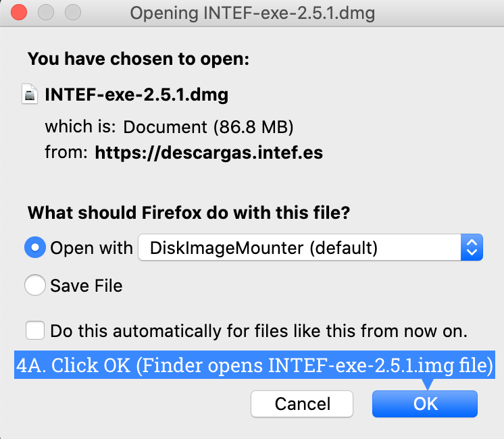
Task: Click the Cancel button
Action: (x=302, y=404)
